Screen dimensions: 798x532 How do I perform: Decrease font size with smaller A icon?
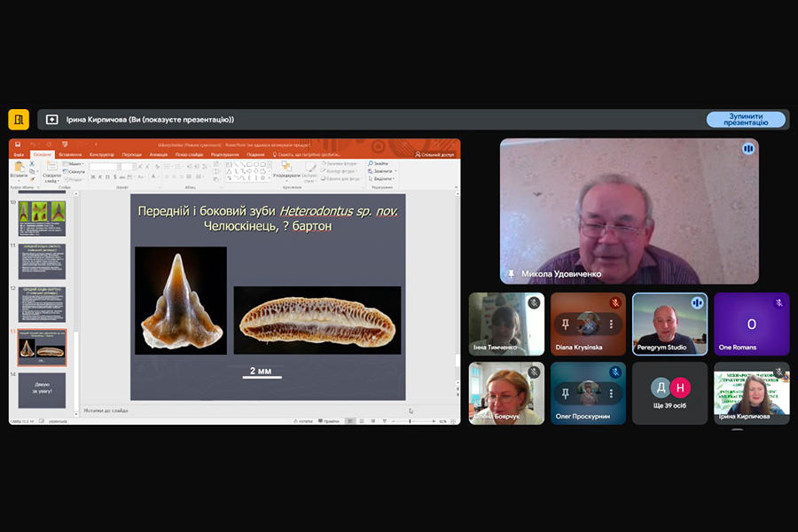(147, 167)
